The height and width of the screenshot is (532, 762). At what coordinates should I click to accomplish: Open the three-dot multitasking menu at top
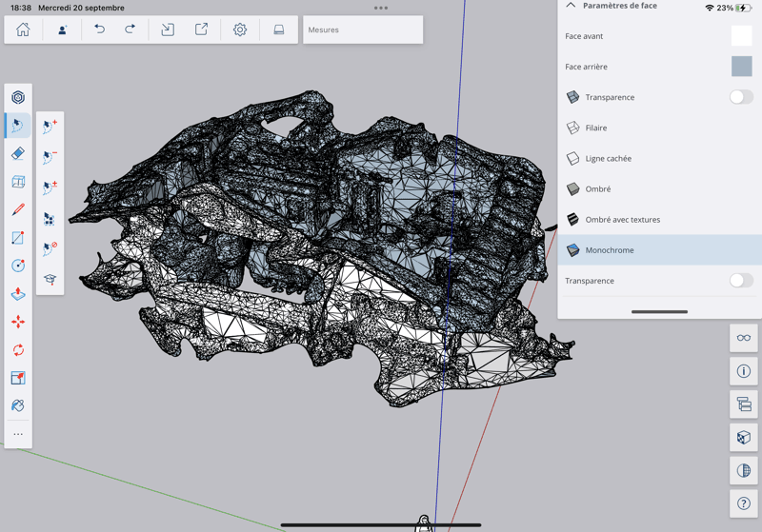point(381,8)
